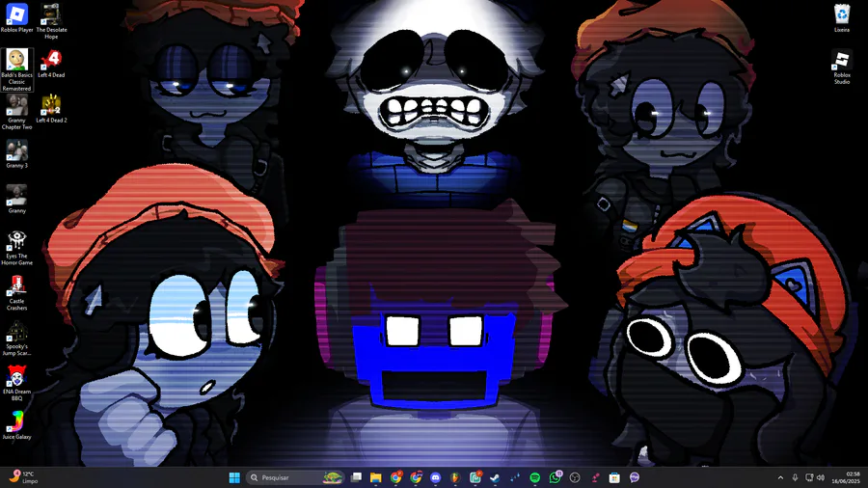The height and width of the screenshot is (488, 868).
Task: Select Baldi's Basics Classic Remastered icon
Action: coord(16,69)
